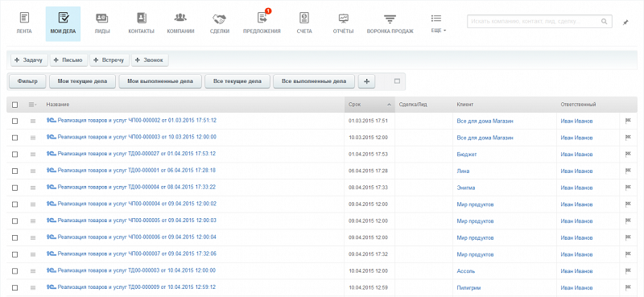644x297 pixels.
Task: Click flag icon in ЧП00-000006 row
Action: [628, 237]
